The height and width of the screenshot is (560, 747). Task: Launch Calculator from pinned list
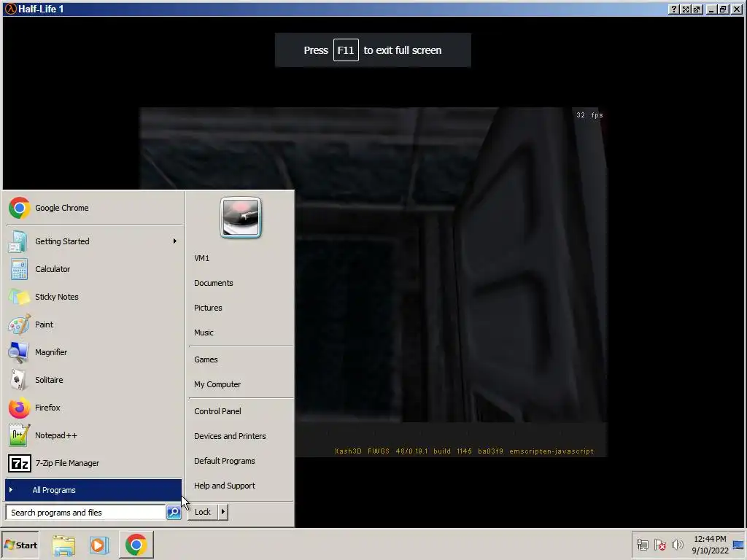click(x=93, y=269)
